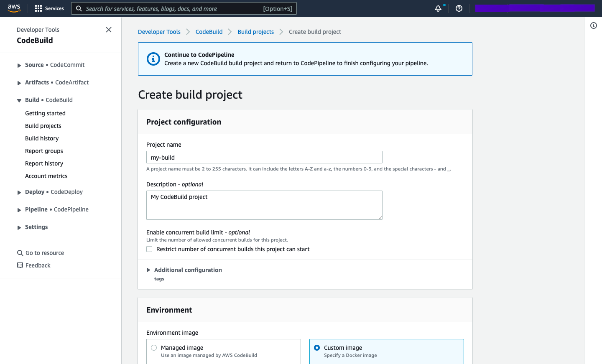The image size is (602, 364).
Task: Expand the Source CodeCommit section
Action: pyautogui.click(x=19, y=66)
